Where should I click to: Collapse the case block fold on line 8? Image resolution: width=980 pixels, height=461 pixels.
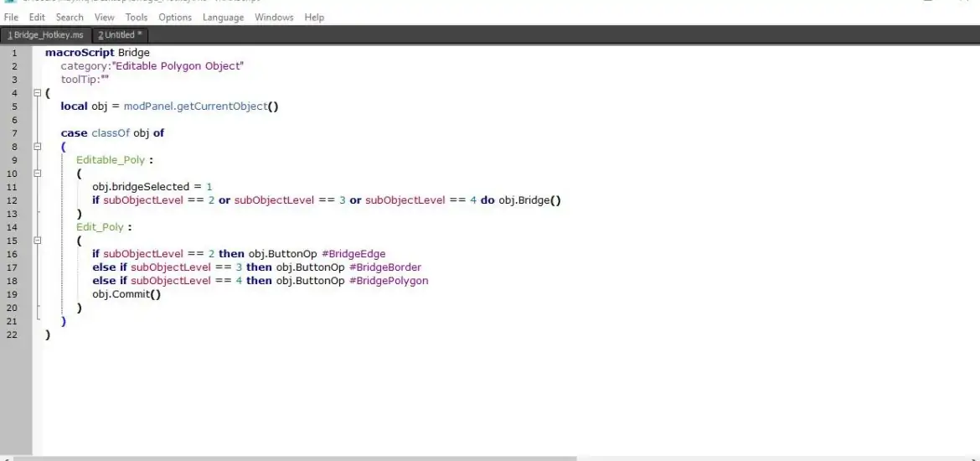(37, 147)
